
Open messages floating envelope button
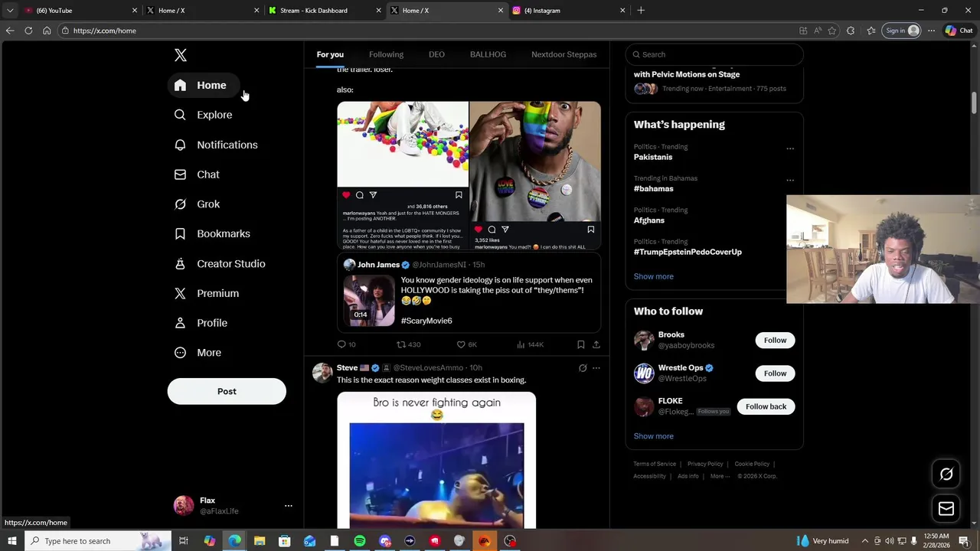point(946,509)
